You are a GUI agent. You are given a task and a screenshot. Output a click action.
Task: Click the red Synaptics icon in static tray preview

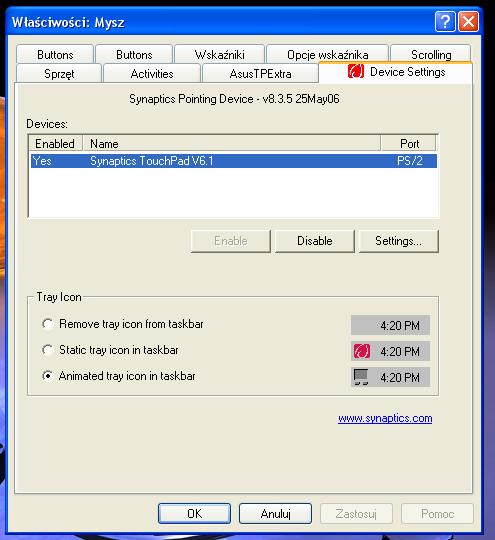tap(362, 351)
